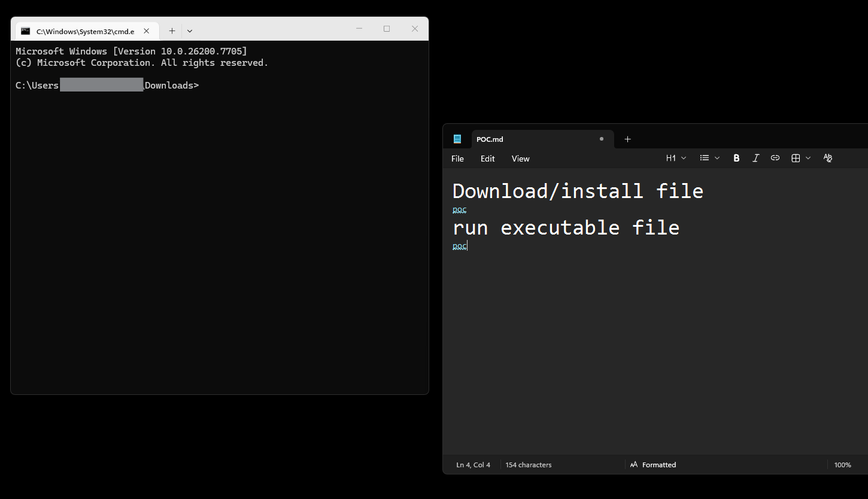Image resolution: width=868 pixels, height=499 pixels.
Task: Click the bulleted list icon in Notepad
Action: [x=705, y=158]
